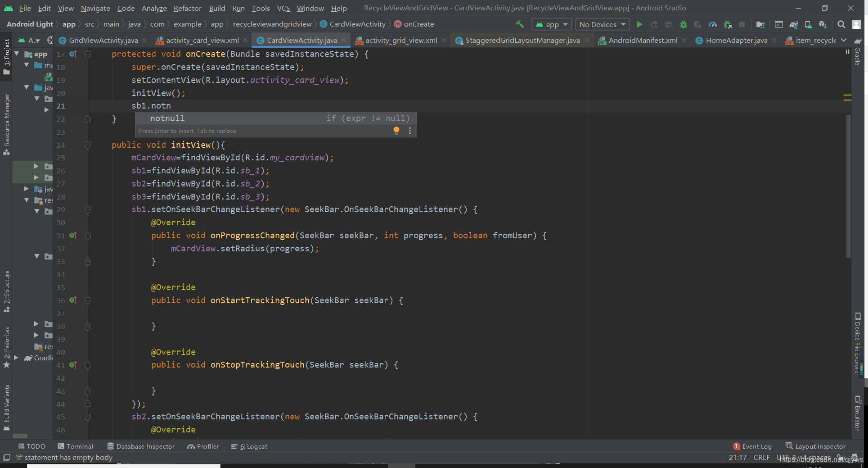Image resolution: width=868 pixels, height=468 pixels.
Task: Toggle the Device File Explorer panel
Action: pyautogui.click(x=858, y=344)
